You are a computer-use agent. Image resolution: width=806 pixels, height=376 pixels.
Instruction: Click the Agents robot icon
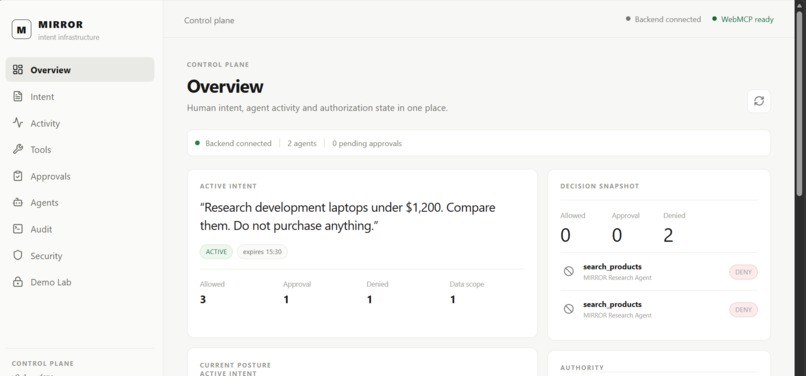click(x=18, y=203)
